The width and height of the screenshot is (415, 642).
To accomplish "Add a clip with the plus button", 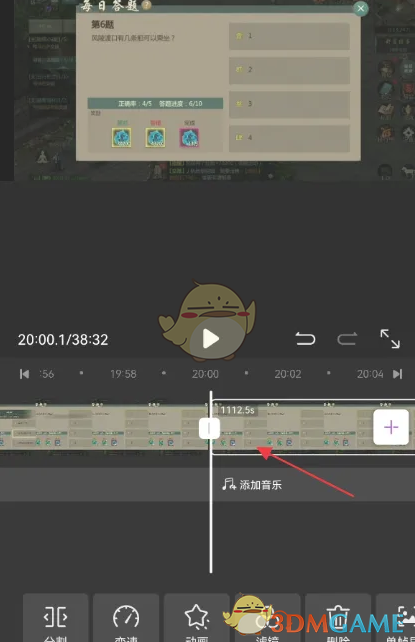I will click(391, 427).
